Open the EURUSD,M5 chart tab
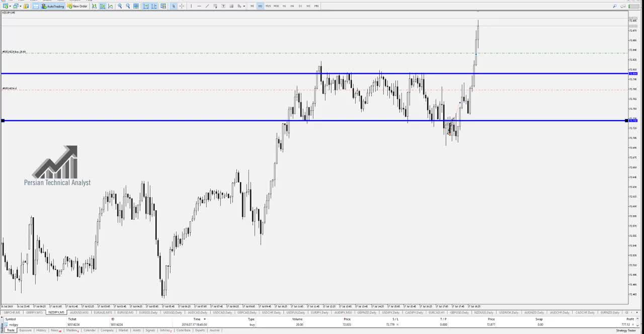Image resolution: width=644 pixels, height=334 pixels. 125,312
